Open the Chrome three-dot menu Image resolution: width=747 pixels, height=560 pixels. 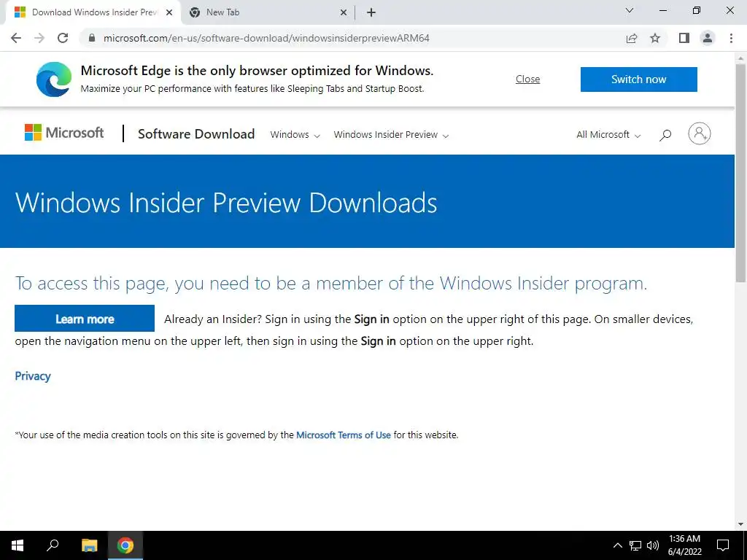coord(731,38)
